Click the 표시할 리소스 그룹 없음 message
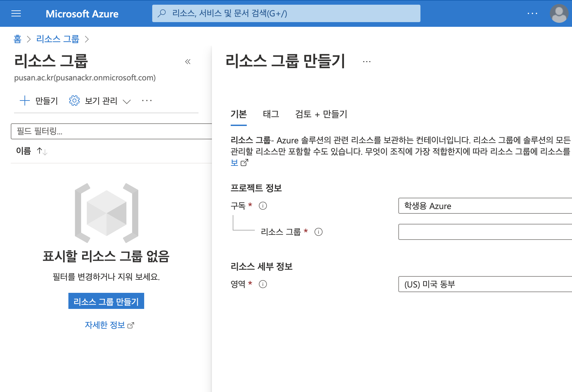The image size is (572, 392). click(x=106, y=256)
